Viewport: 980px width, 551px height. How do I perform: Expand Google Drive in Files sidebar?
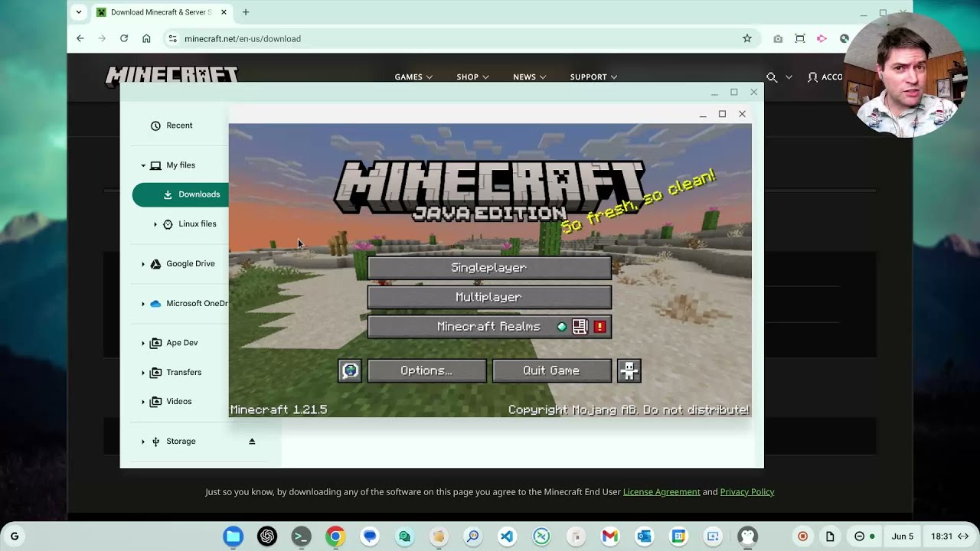tap(143, 264)
